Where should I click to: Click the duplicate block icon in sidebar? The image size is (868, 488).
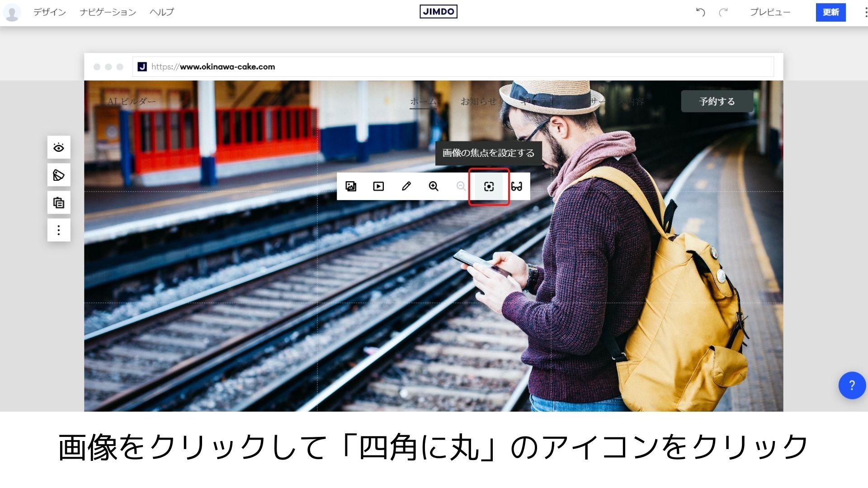59,202
